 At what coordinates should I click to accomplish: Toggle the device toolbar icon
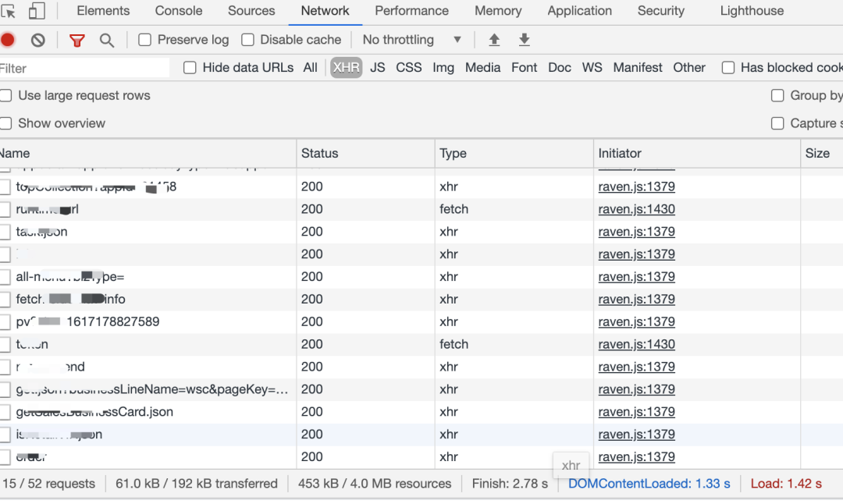point(37,11)
